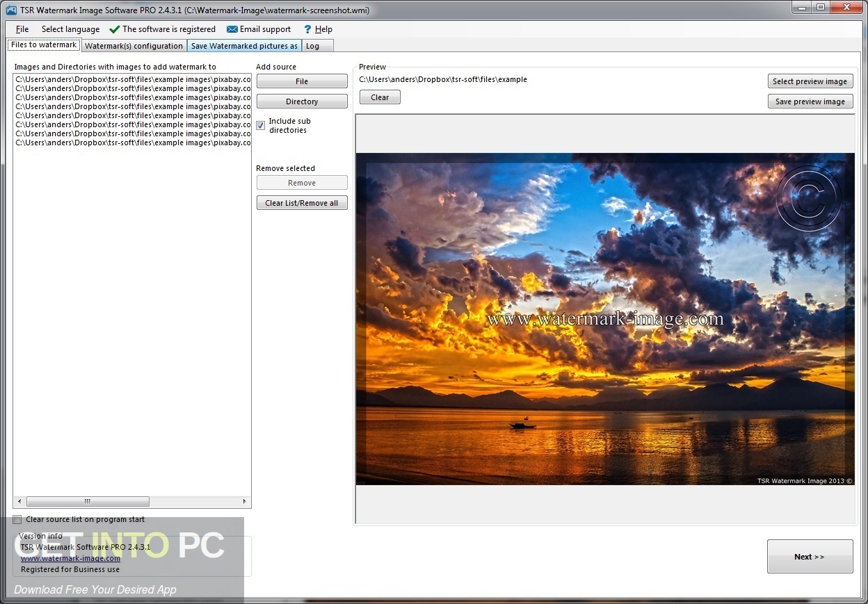This screenshot has width=868, height=604.
Task: Add a Directory source
Action: [302, 101]
